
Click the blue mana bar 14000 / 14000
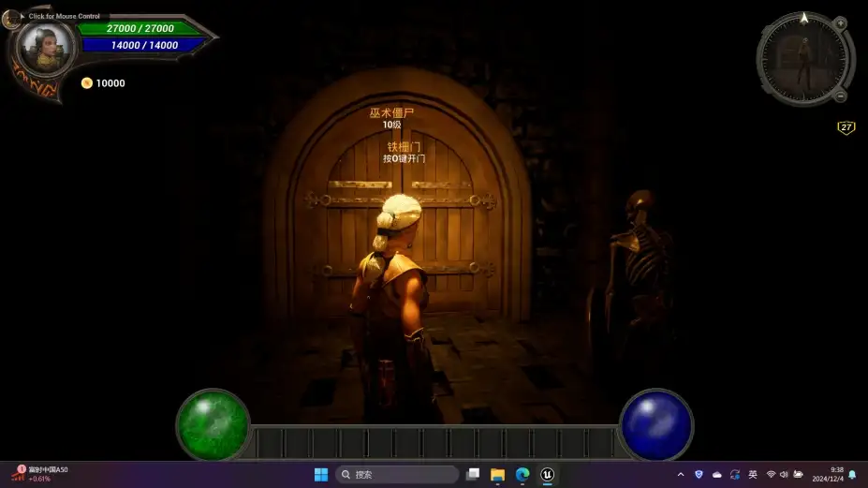click(144, 45)
